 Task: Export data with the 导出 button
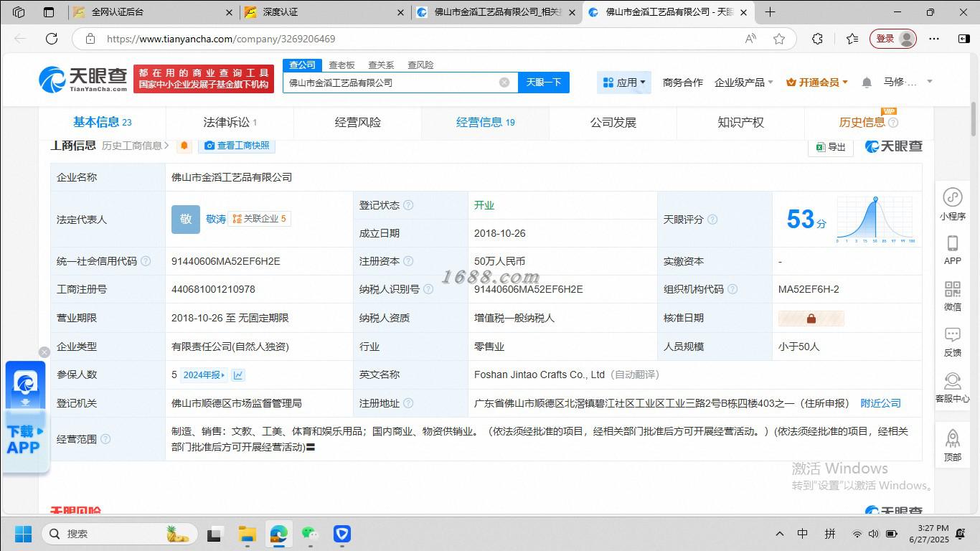coord(831,147)
